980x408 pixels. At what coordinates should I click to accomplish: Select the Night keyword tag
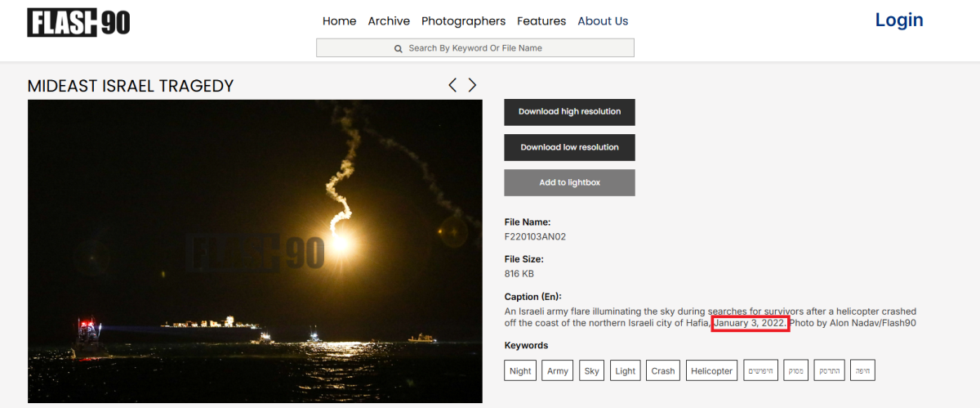pos(520,371)
